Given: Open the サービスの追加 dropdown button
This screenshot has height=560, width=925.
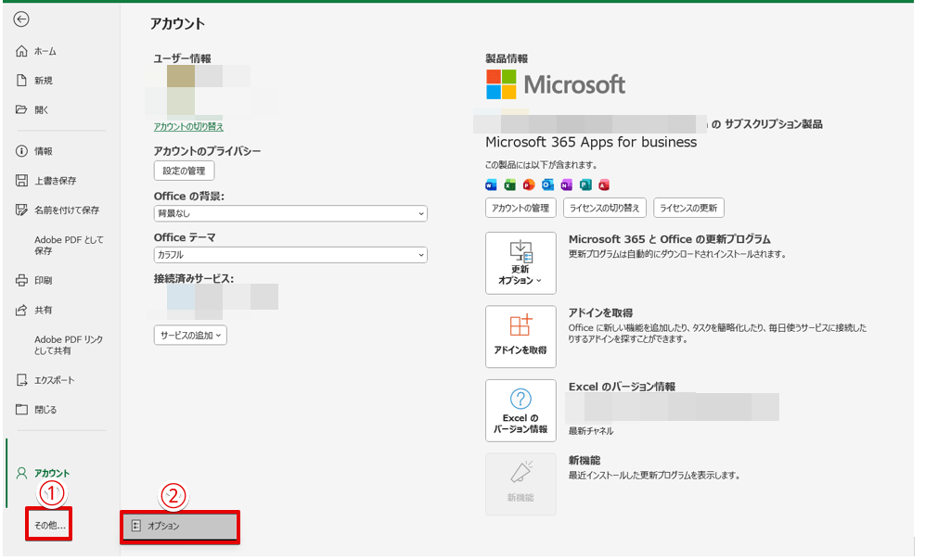Looking at the screenshot, I should click(190, 336).
